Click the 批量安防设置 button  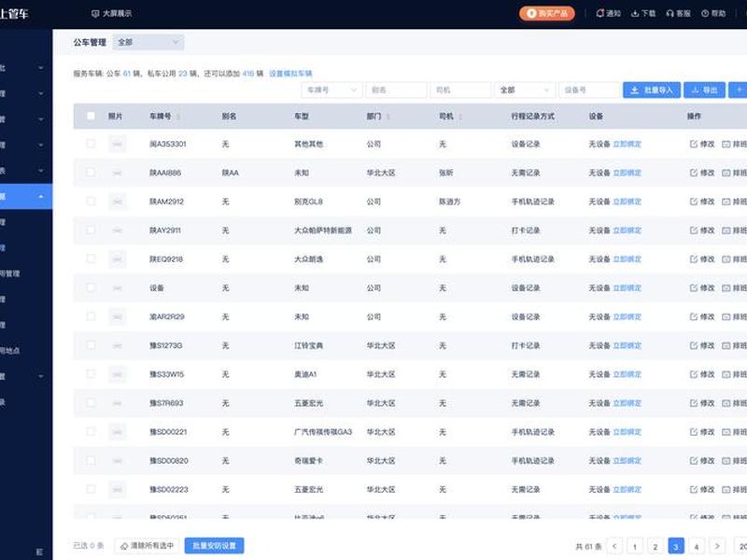[214, 546]
